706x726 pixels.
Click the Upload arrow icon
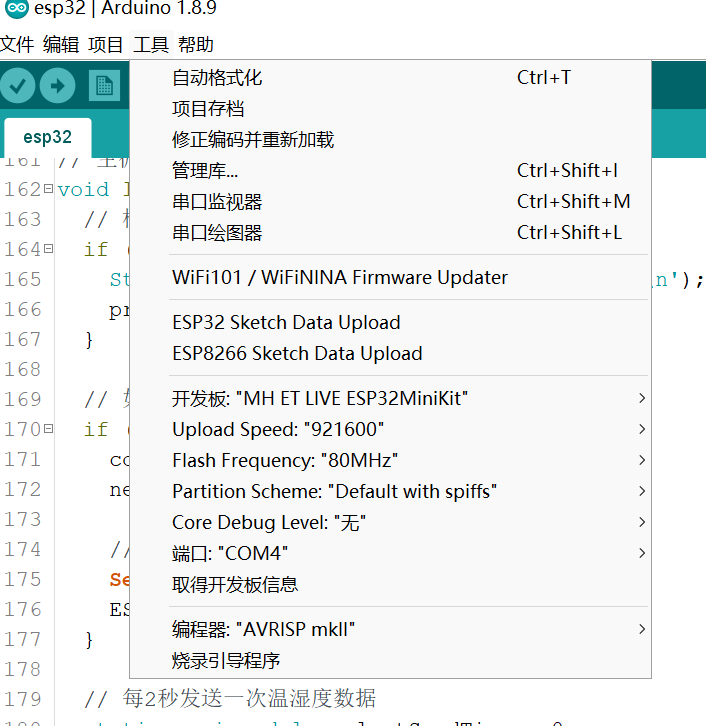pyautogui.click(x=57, y=85)
